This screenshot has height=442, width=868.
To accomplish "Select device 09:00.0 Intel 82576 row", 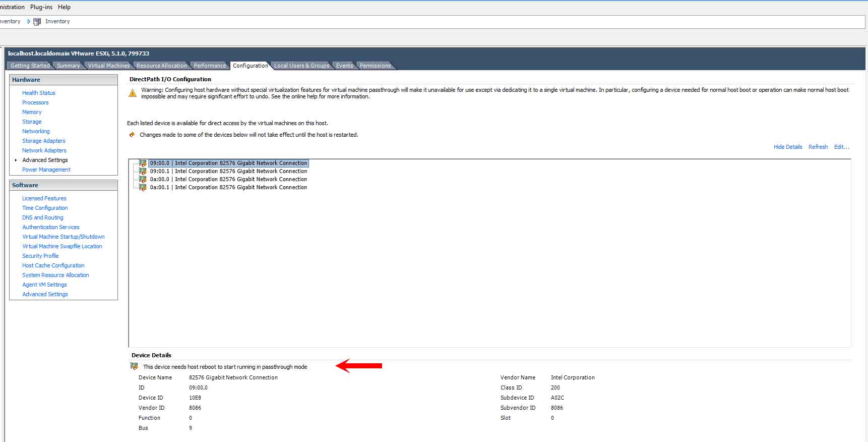I will coord(228,163).
